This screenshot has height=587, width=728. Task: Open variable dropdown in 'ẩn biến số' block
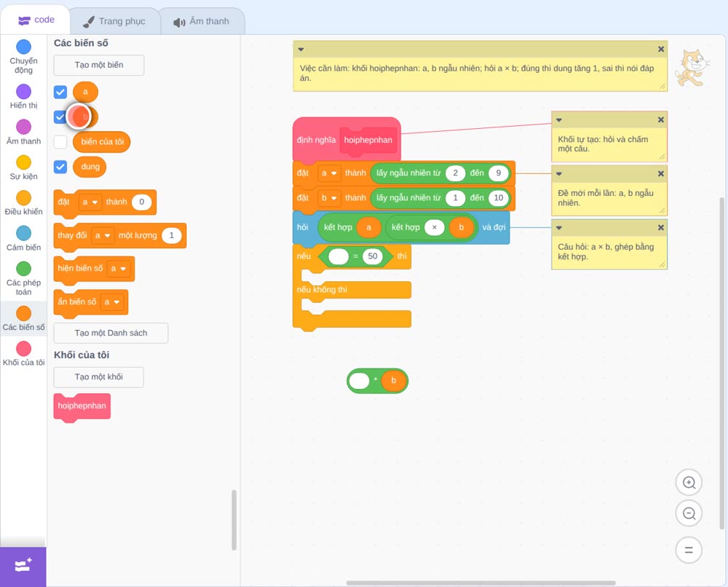[112, 302]
